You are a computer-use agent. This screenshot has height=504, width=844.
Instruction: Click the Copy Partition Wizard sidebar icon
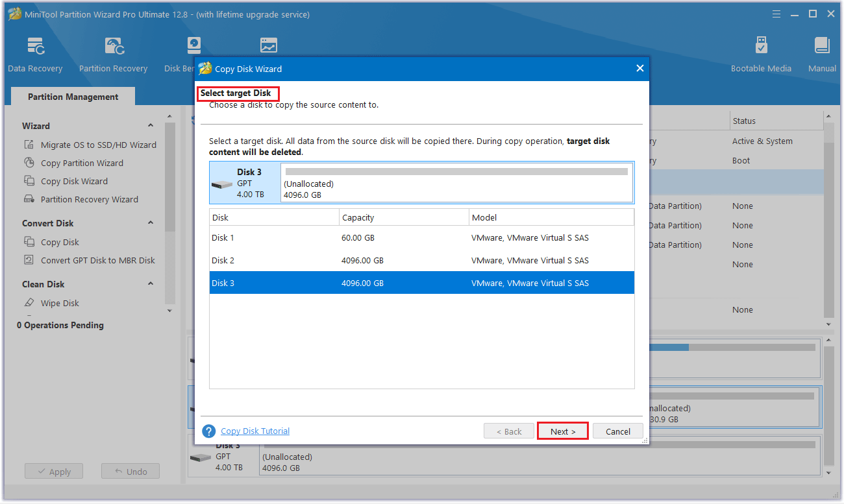(x=29, y=163)
